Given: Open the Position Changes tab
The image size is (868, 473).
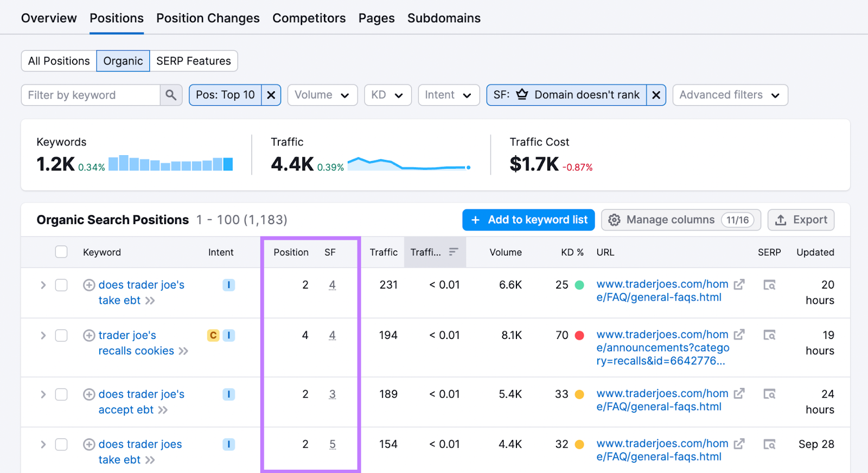Looking at the screenshot, I should click(x=208, y=18).
